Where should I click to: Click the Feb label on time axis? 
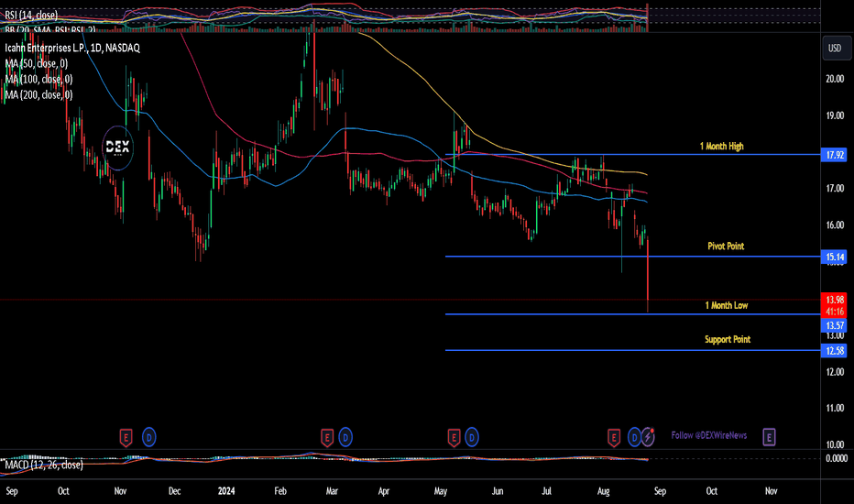[280, 491]
